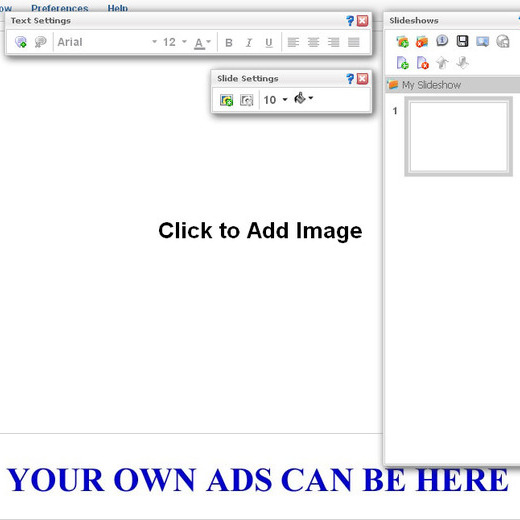Toggle bold text formatting
This screenshot has height=520, width=520.
(229, 42)
